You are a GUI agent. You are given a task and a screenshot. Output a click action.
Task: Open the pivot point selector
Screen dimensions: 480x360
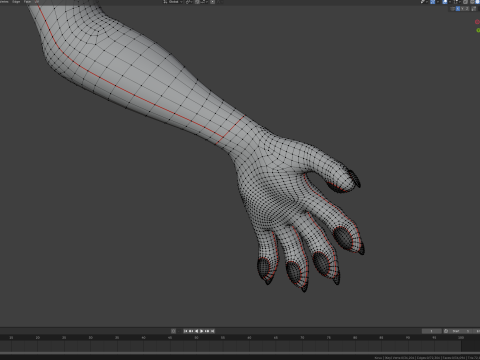coord(190,2)
